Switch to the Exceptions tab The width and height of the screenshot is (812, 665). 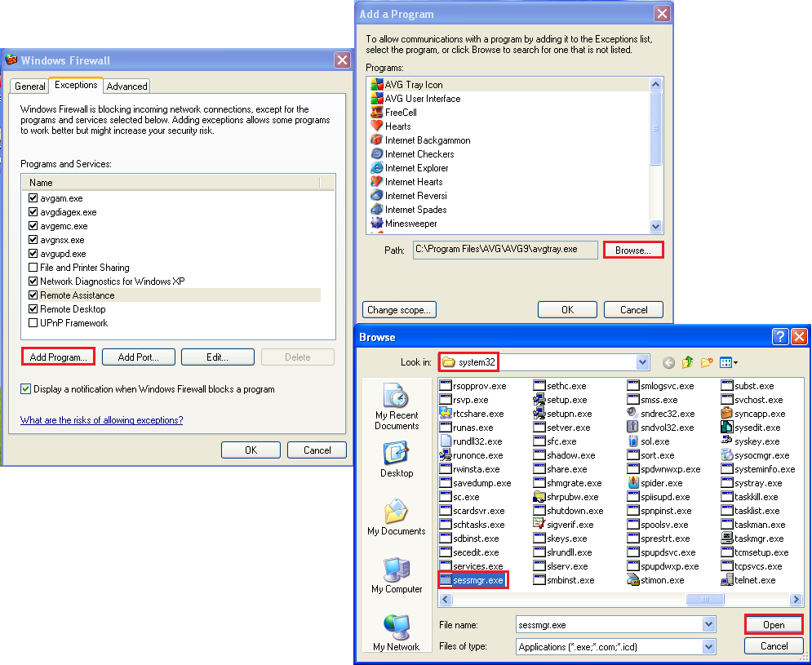(76, 85)
